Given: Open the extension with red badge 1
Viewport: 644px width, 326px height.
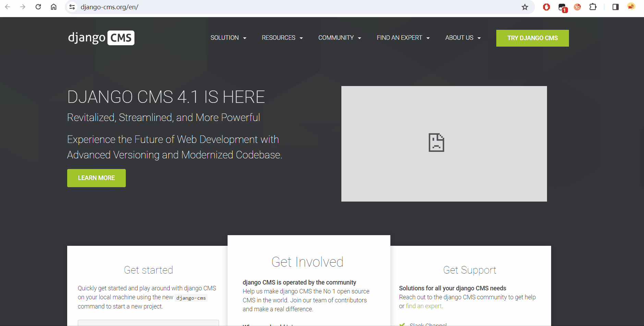Looking at the screenshot, I should [562, 8].
